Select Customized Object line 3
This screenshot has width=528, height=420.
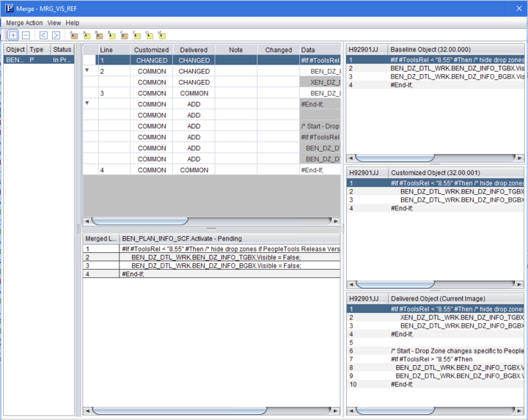(x=435, y=200)
